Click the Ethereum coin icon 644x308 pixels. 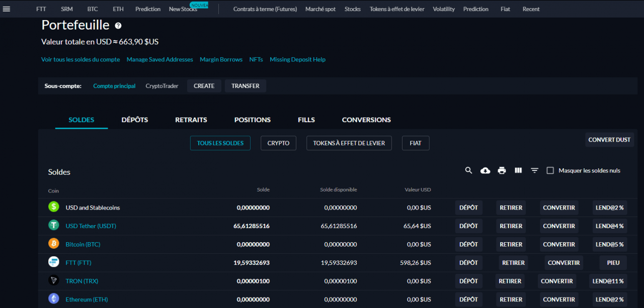click(54, 299)
